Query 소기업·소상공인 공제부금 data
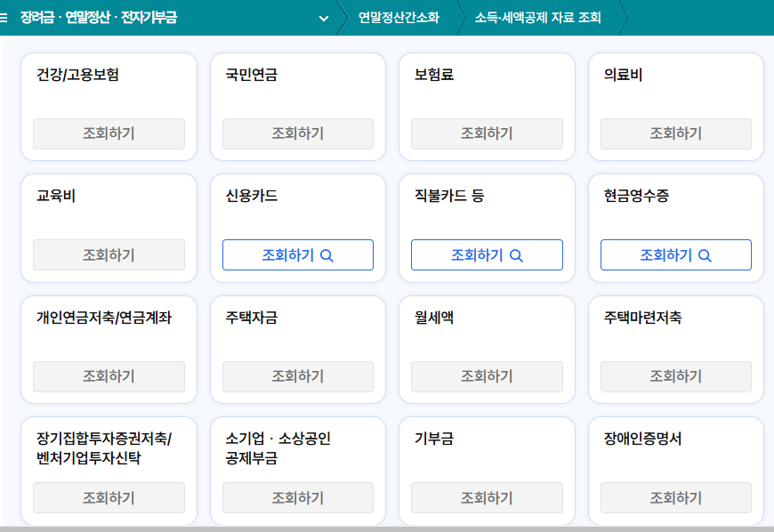This screenshot has width=774, height=532. pos(297,497)
